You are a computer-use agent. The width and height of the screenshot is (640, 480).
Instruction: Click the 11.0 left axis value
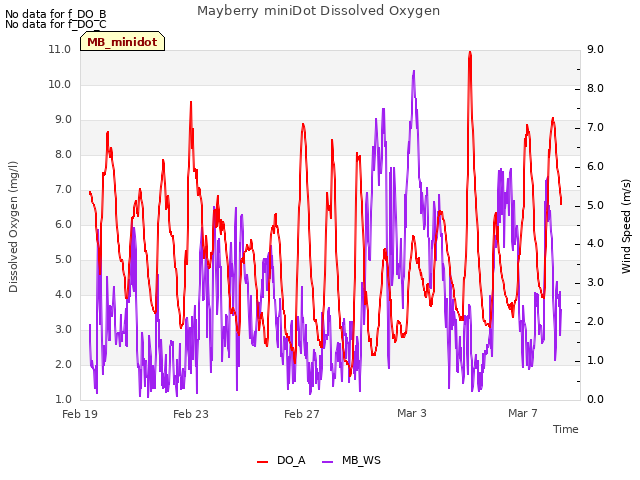click(60, 49)
